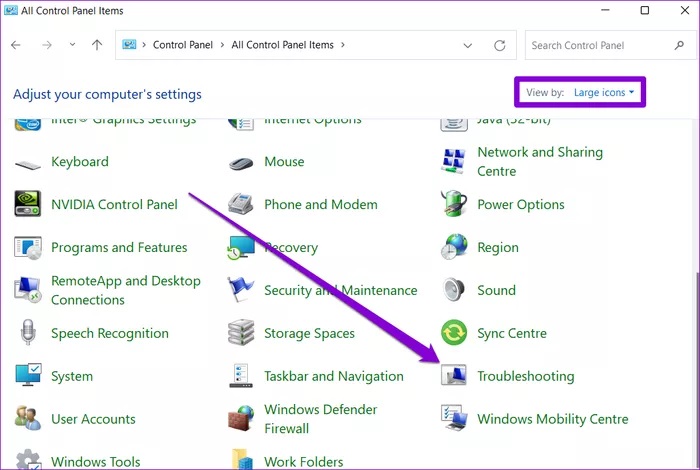700x470 pixels.
Task: Expand the address bar history dropdown
Action: point(468,45)
